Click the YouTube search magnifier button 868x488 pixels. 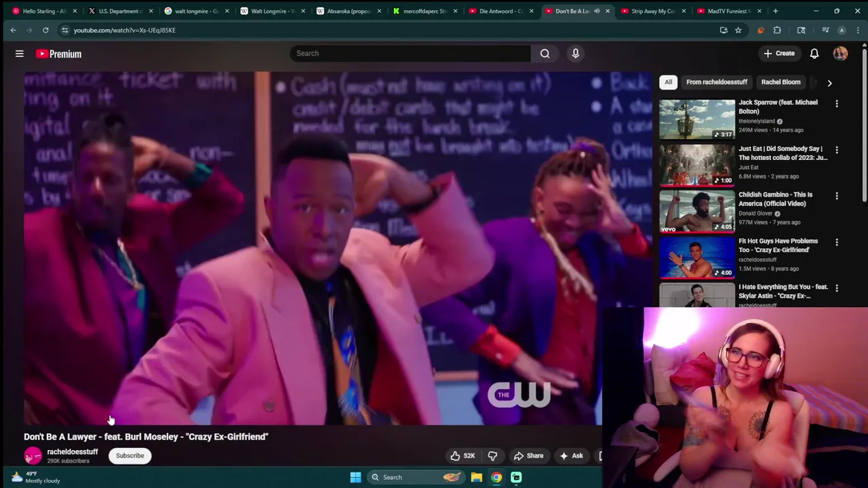tap(545, 54)
